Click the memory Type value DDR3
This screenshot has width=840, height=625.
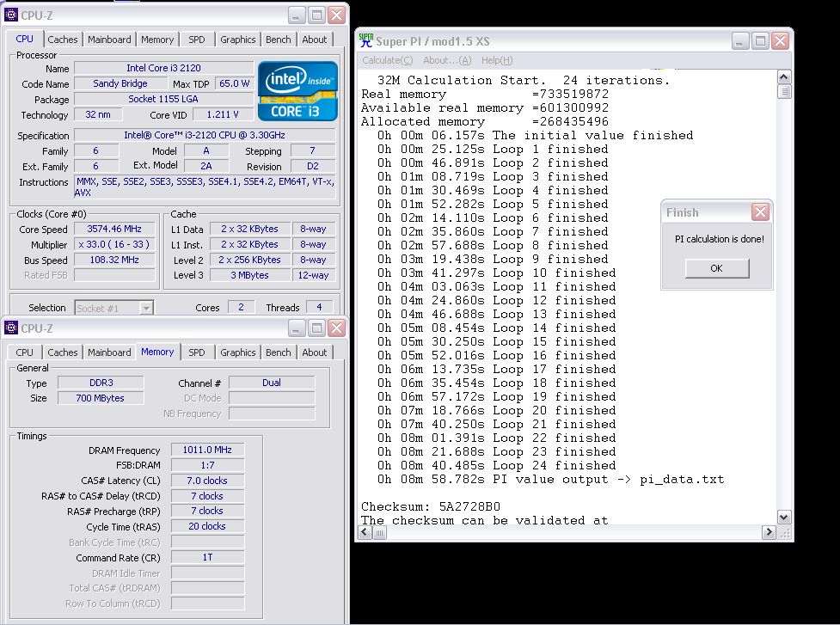pyautogui.click(x=101, y=383)
